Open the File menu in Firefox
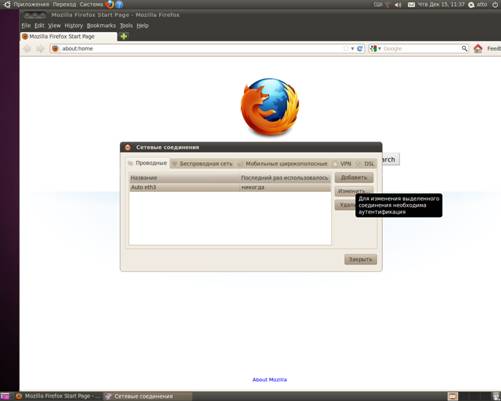The height and width of the screenshot is (401, 501). pyautogui.click(x=26, y=26)
